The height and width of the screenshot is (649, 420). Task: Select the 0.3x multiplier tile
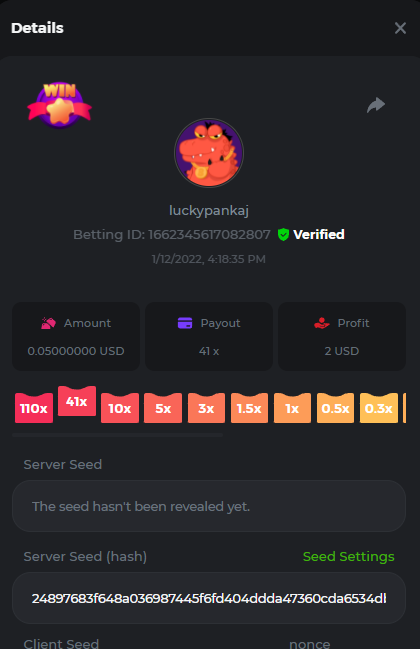coord(379,408)
